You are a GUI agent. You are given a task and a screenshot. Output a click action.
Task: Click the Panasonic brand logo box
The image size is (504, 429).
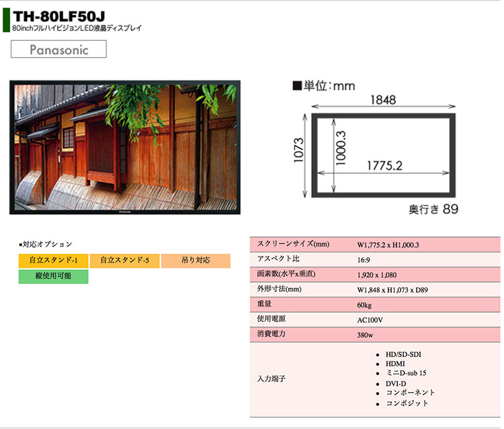[58, 49]
